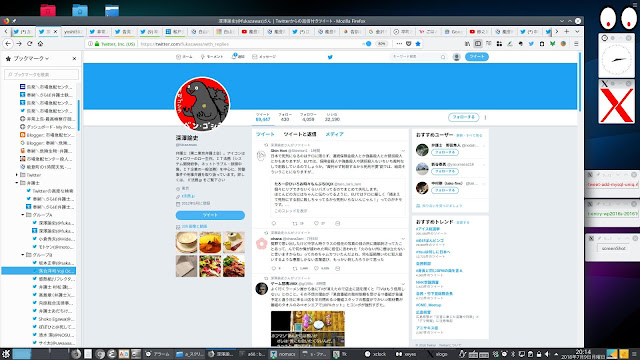The width and height of the screenshot is (640, 360).
Task: Open first media photo thumbnail in profile
Action: (x=187, y=242)
